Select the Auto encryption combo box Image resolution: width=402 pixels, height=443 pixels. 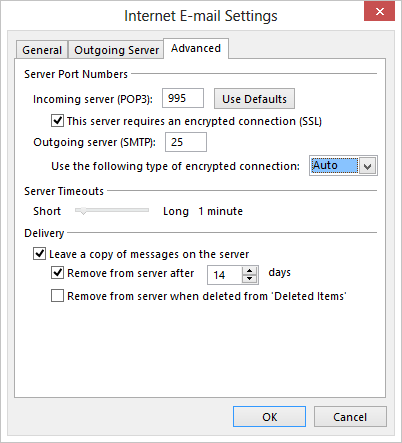pos(343,166)
